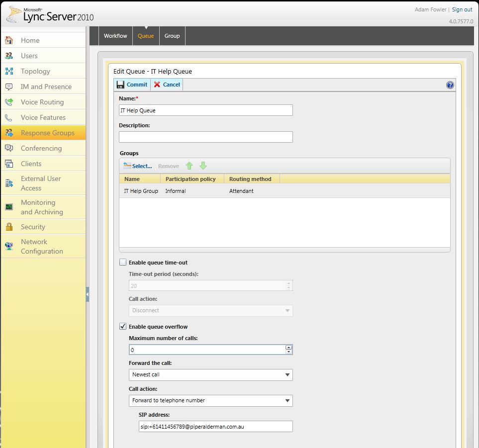Click the Topology network icon
This screenshot has height=448, width=479.
(9, 71)
